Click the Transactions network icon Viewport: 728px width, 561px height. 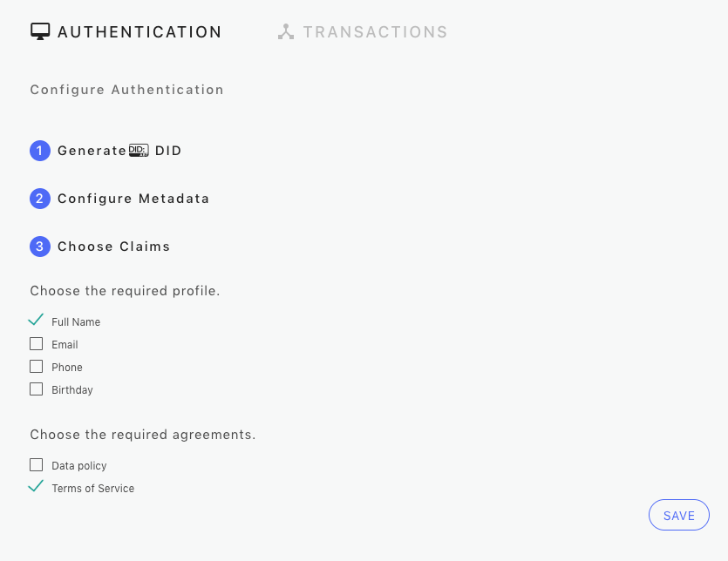pos(286,32)
